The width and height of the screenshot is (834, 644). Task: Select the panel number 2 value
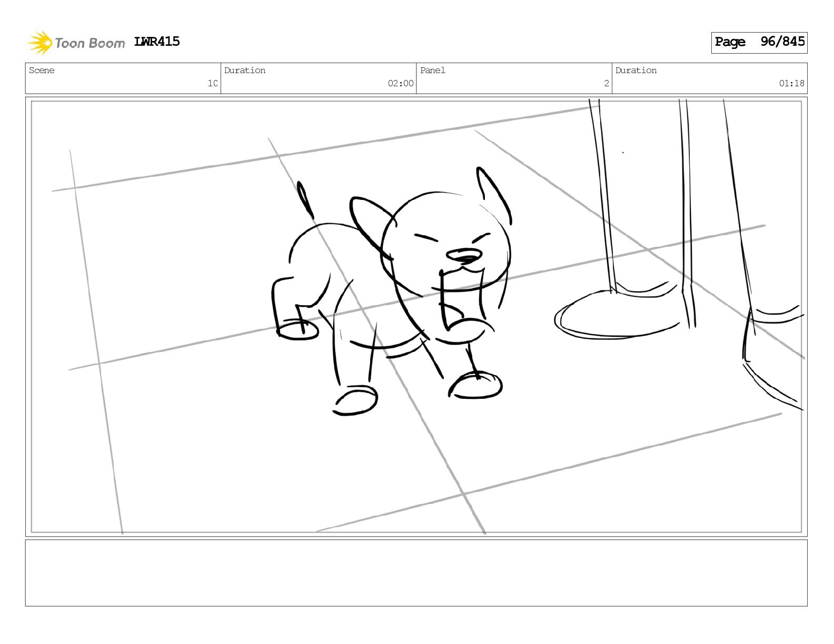tap(607, 83)
